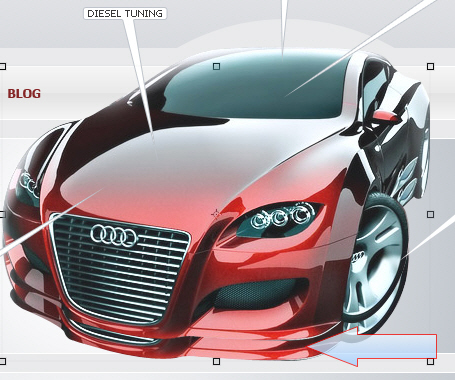Viewport: 455px width, 380px height.
Task: Click the top-right corner selection handle
Action: pos(430,67)
